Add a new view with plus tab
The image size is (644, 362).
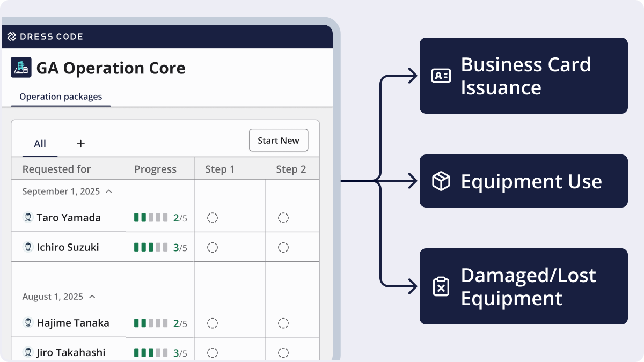coord(81,144)
